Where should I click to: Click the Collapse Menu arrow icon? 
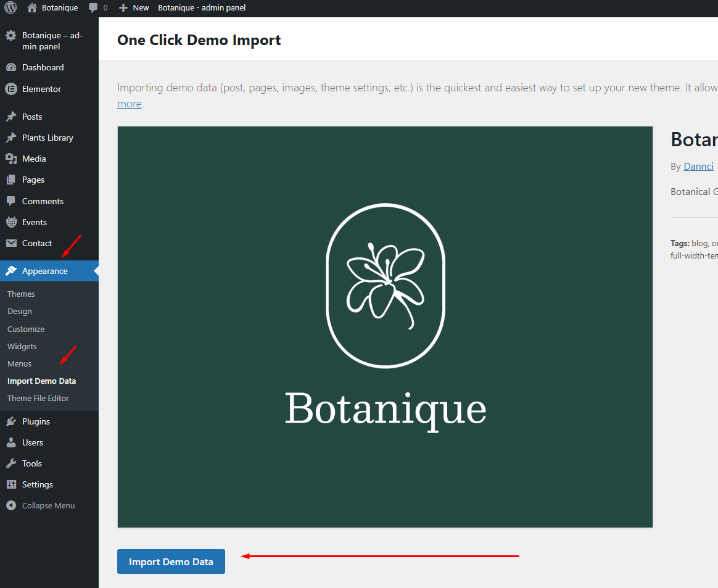[x=11, y=505]
